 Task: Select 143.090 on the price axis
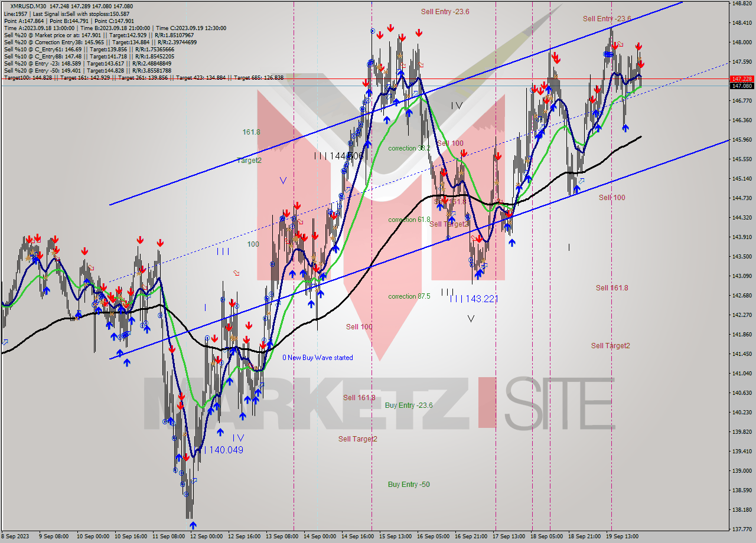(x=741, y=276)
